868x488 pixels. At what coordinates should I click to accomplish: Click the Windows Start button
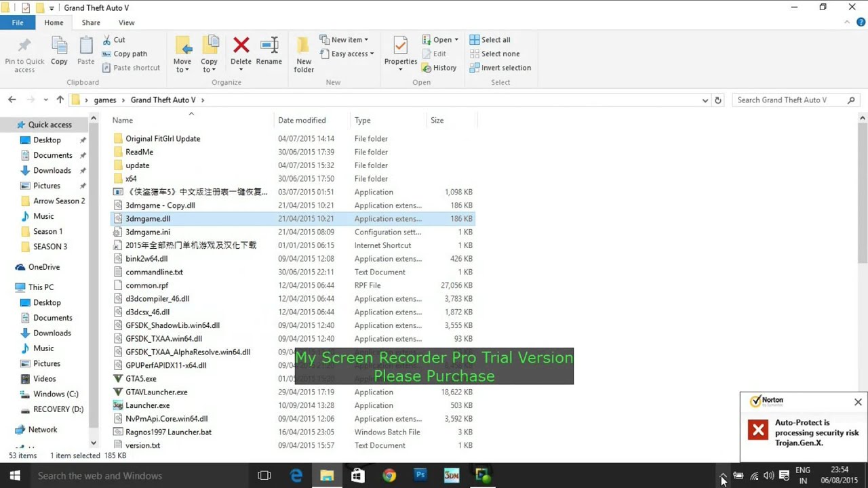click(x=14, y=476)
